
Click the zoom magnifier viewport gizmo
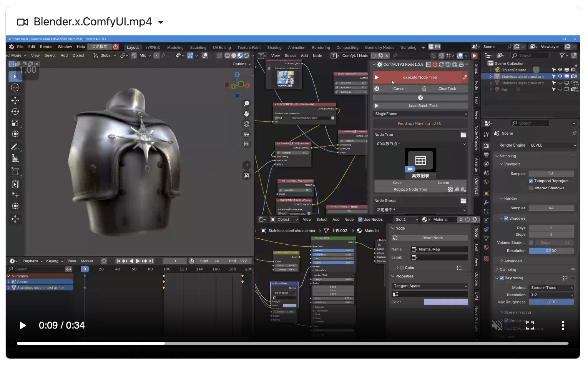point(246,103)
